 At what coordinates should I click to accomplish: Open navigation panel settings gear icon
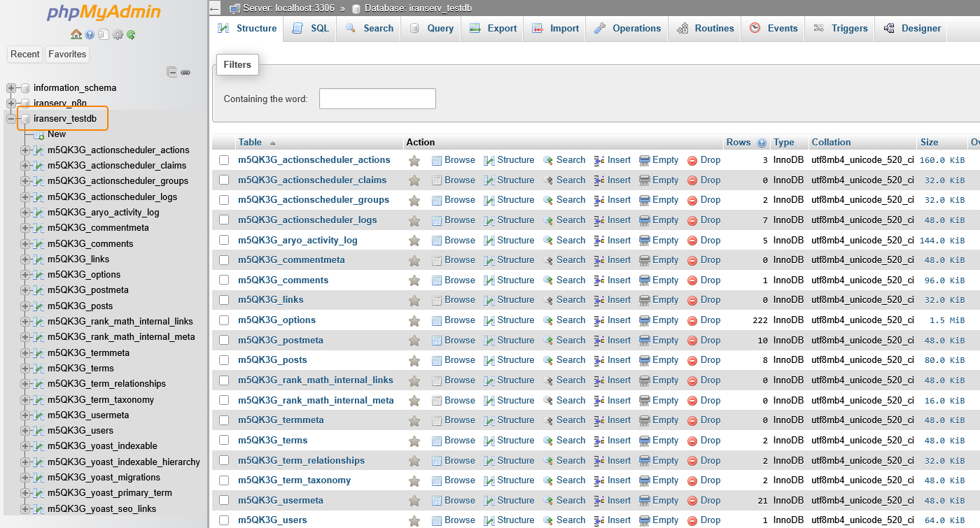[118, 34]
